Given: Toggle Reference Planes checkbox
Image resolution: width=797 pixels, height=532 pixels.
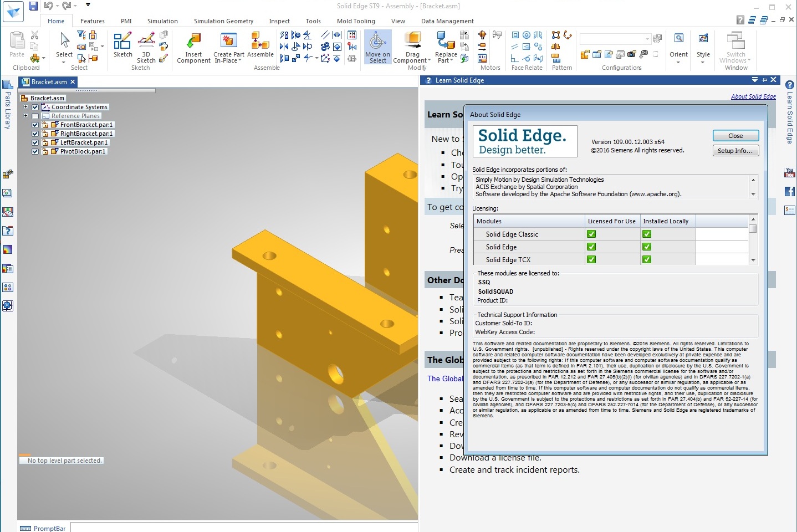Looking at the screenshot, I should [x=35, y=116].
